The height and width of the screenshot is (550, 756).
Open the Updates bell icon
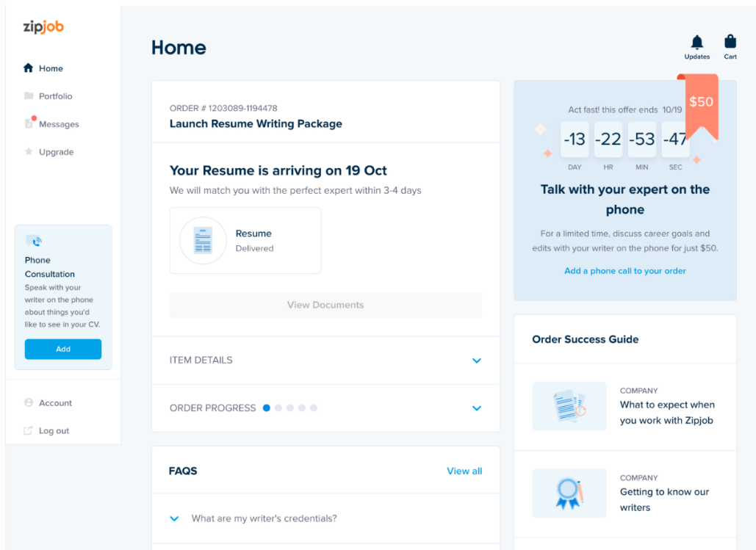696,42
